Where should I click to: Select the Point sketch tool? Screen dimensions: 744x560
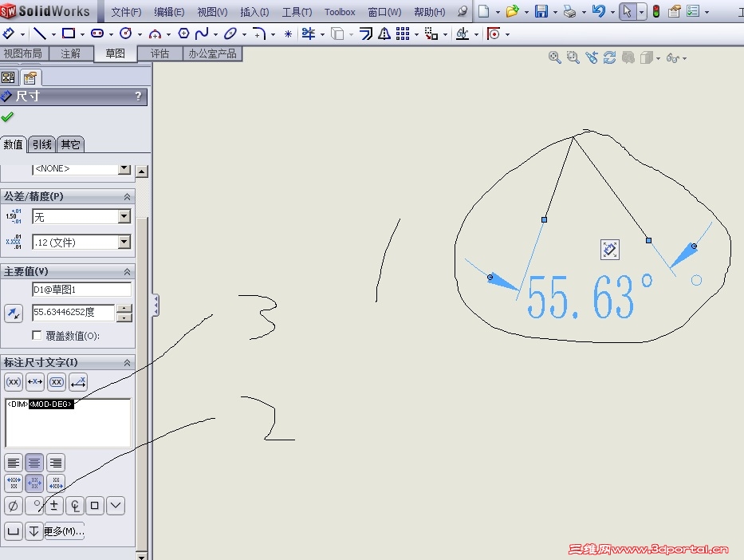(x=288, y=34)
